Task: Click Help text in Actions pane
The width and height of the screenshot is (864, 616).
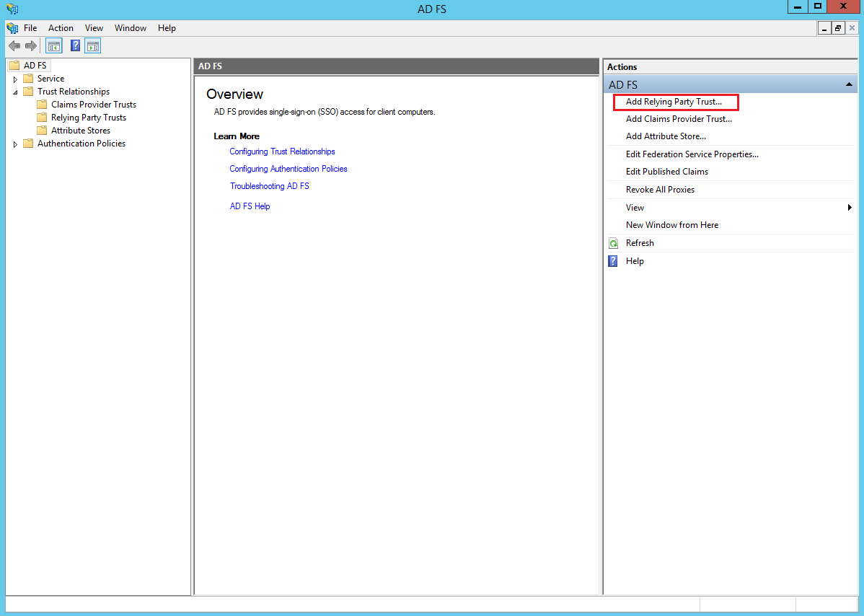Action: click(x=635, y=261)
